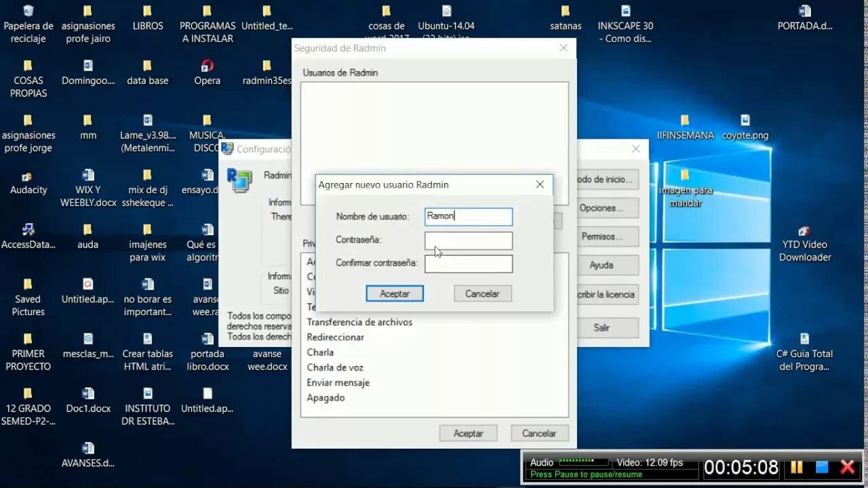This screenshot has width=868, height=488.
Task: Click the modo de inicio button
Action: tap(608, 180)
